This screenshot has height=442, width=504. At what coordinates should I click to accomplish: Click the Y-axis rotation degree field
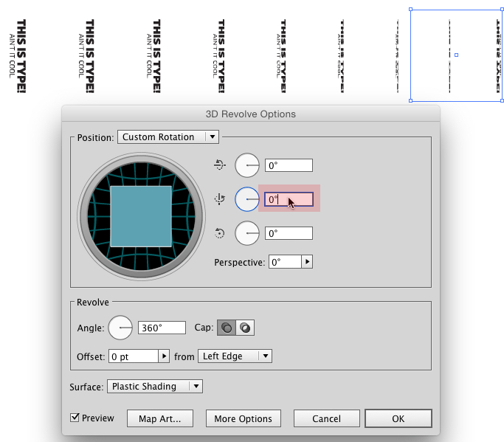[x=289, y=199]
